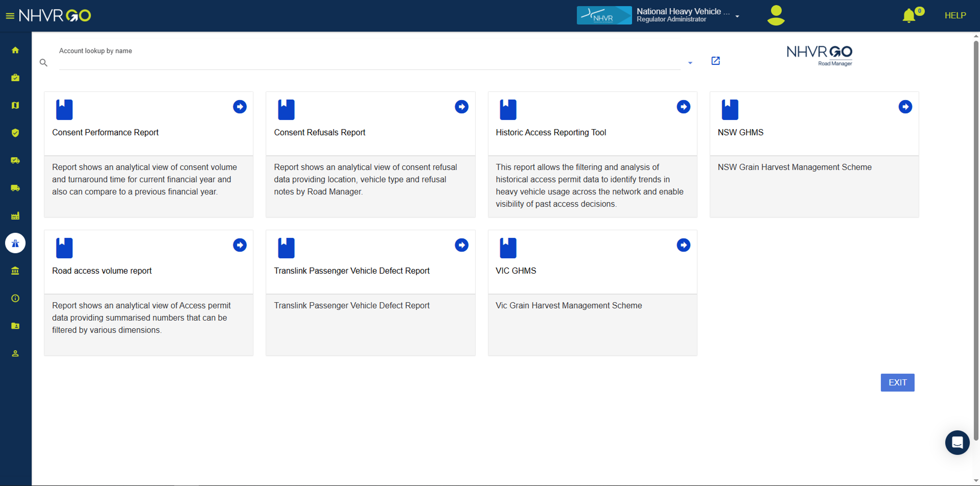This screenshot has height=486, width=980.
Task: Open the truck with clock sidebar icon
Action: pos(15,161)
